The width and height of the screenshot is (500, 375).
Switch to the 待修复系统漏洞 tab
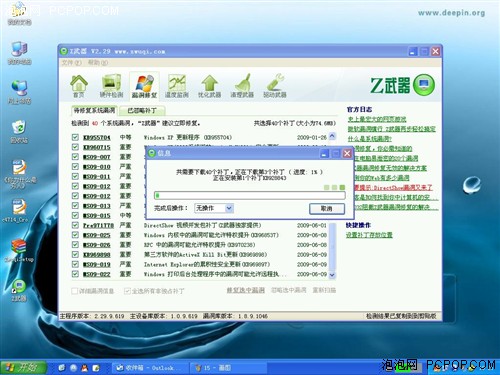coord(94,110)
